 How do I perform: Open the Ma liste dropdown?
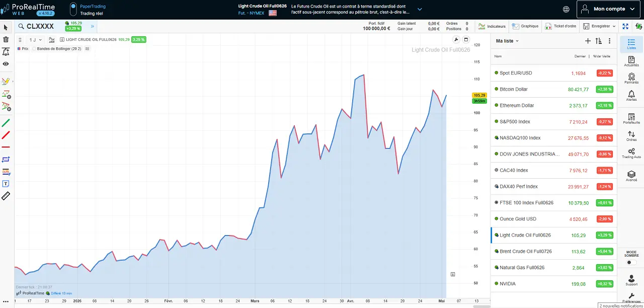507,41
